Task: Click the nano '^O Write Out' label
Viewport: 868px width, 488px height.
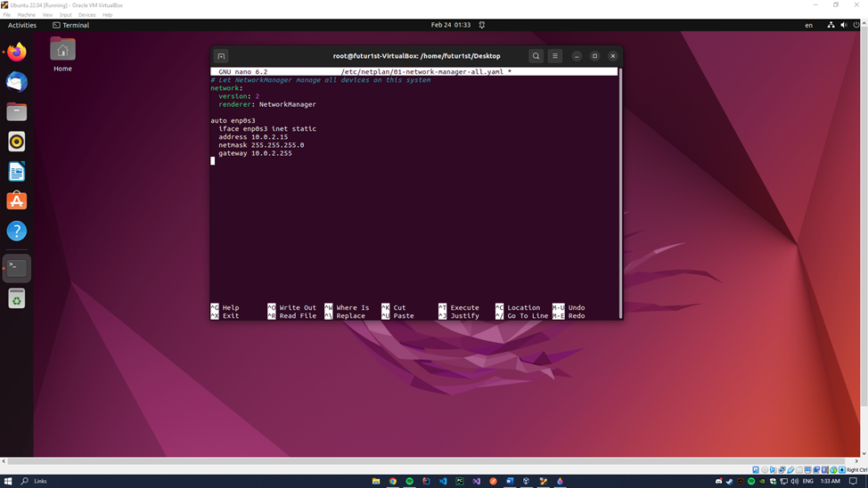Action: (291, 307)
